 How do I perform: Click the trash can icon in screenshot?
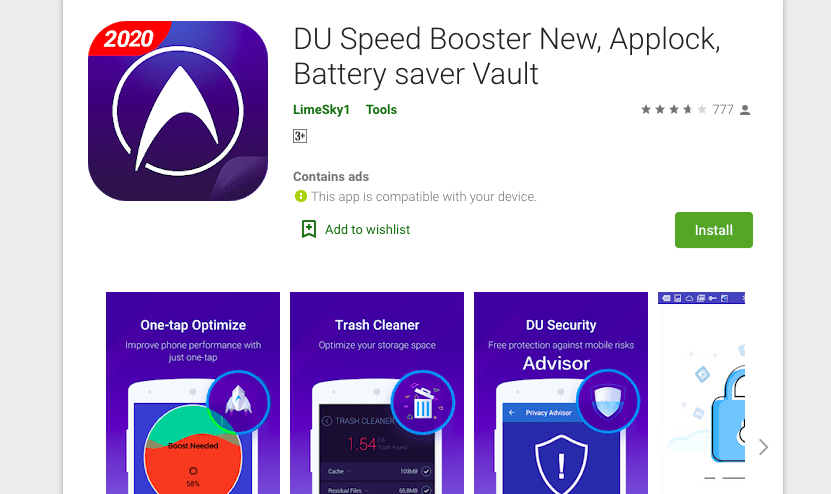422,403
